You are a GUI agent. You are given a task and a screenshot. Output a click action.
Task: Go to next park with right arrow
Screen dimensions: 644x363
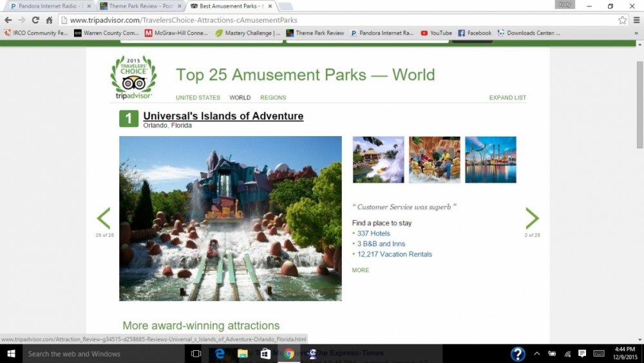coord(533,218)
